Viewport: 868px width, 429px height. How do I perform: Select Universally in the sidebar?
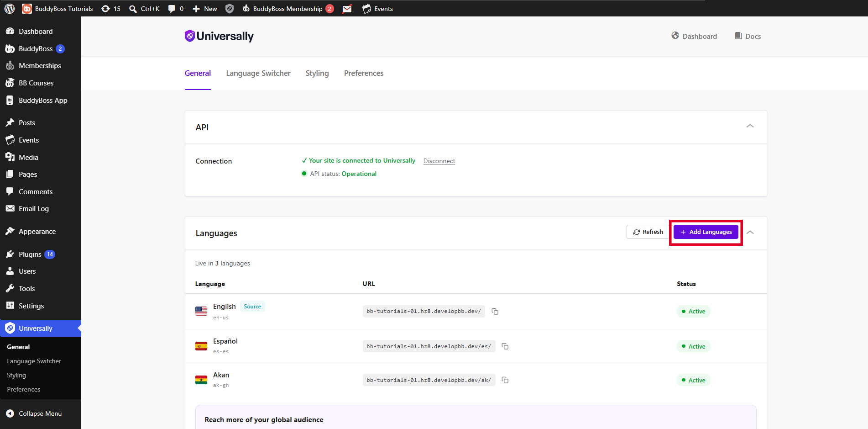(41, 328)
